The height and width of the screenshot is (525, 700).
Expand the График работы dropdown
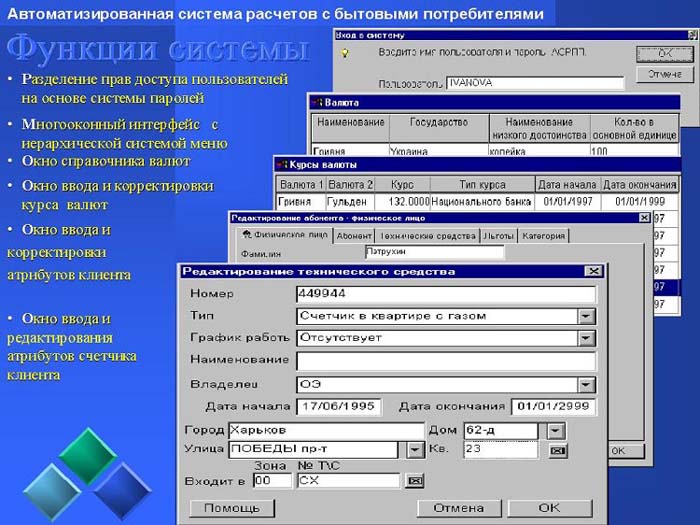tap(586, 338)
